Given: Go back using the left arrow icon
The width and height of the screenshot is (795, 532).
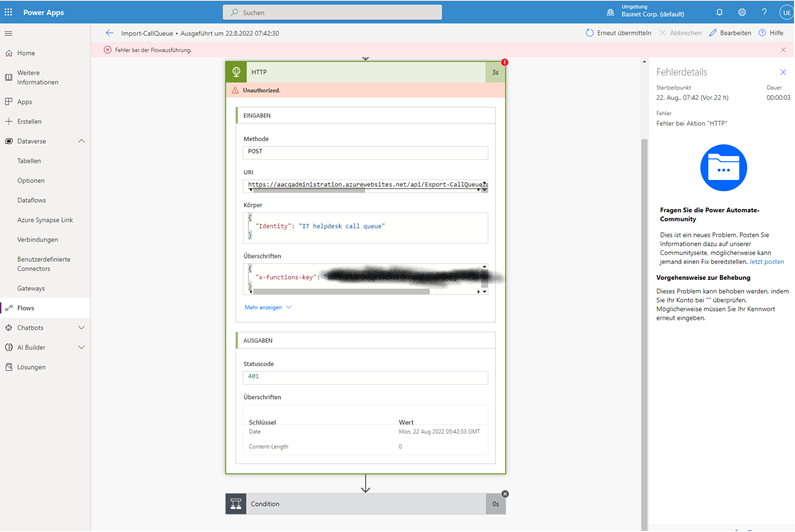Looking at the screenshot, I should click(110, 33).
